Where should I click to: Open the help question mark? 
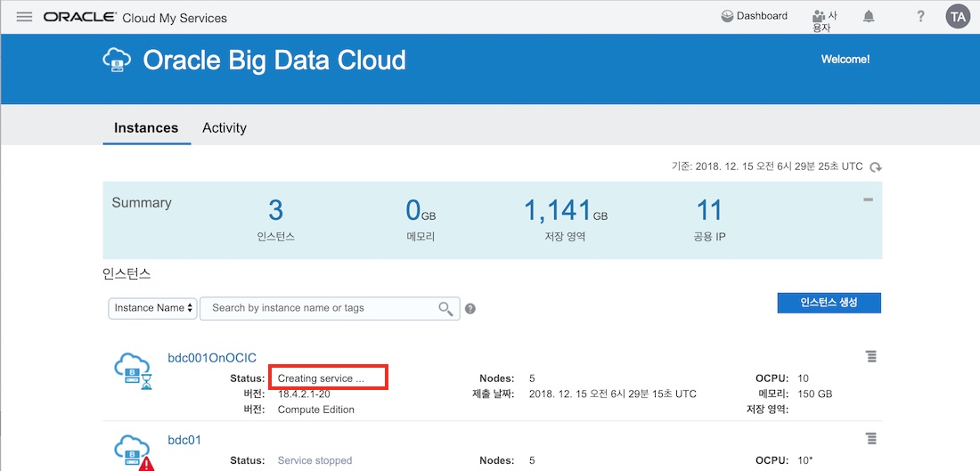pyautogui.click(x=920, y=17)
